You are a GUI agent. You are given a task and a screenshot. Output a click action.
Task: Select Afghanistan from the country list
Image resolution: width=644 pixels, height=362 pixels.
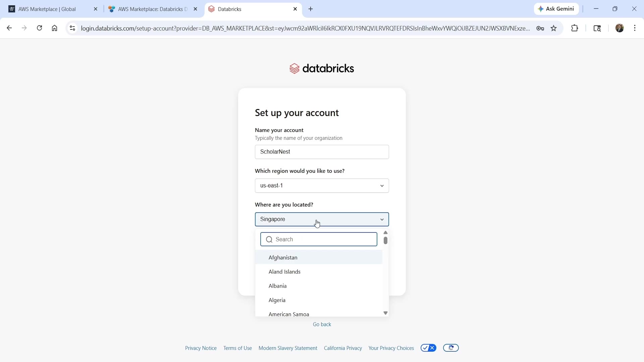(x=319, y=257)
